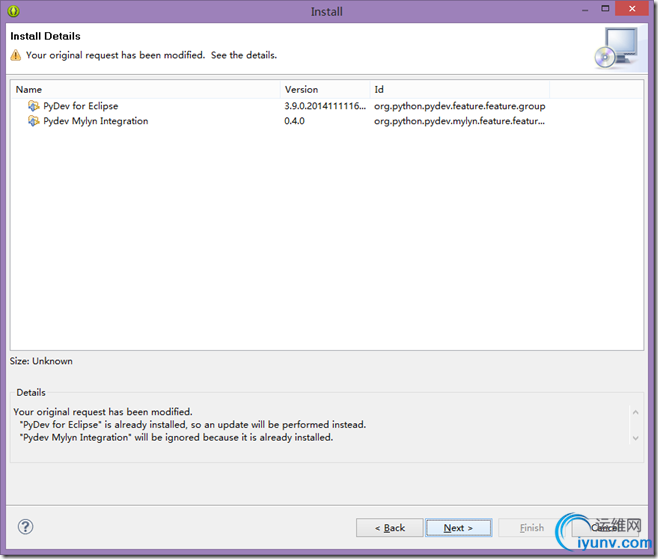Close the Install dialog window
The width and height of the screenshot is (658, 559).
click(x=632, y=9)
